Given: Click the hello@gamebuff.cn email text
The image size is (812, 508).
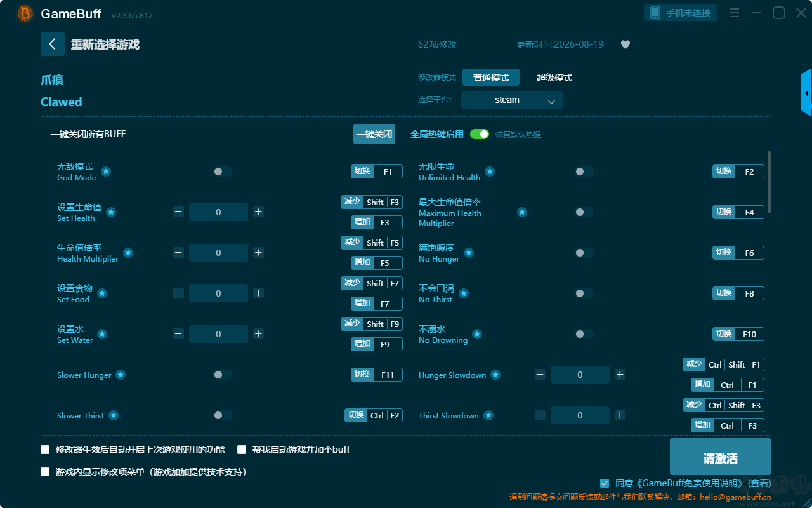Looking at the screenshot, I should (x=736, y=497).
